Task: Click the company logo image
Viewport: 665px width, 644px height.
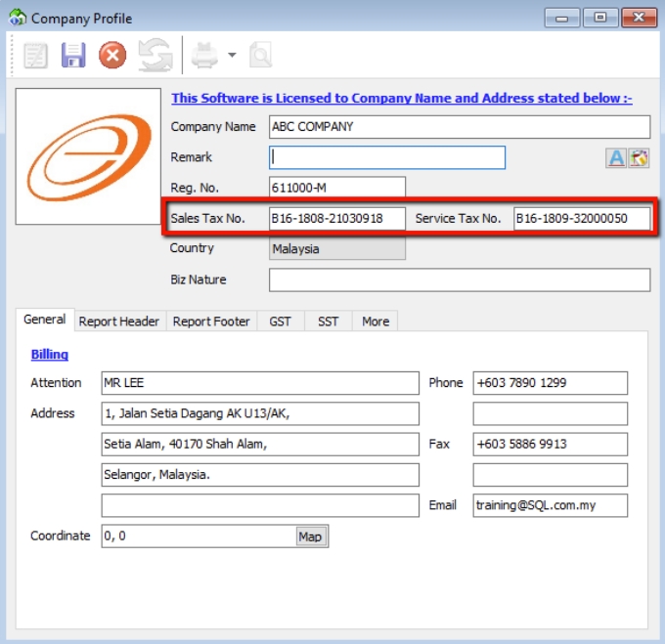Action: [88, 156]
